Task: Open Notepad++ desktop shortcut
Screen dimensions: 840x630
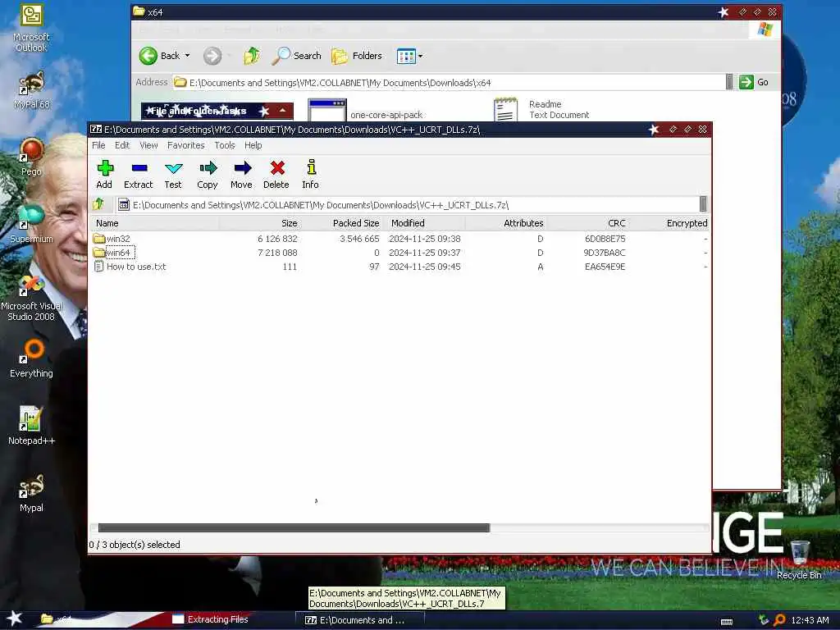Action: pyautogui.click(x=32, y=426)
